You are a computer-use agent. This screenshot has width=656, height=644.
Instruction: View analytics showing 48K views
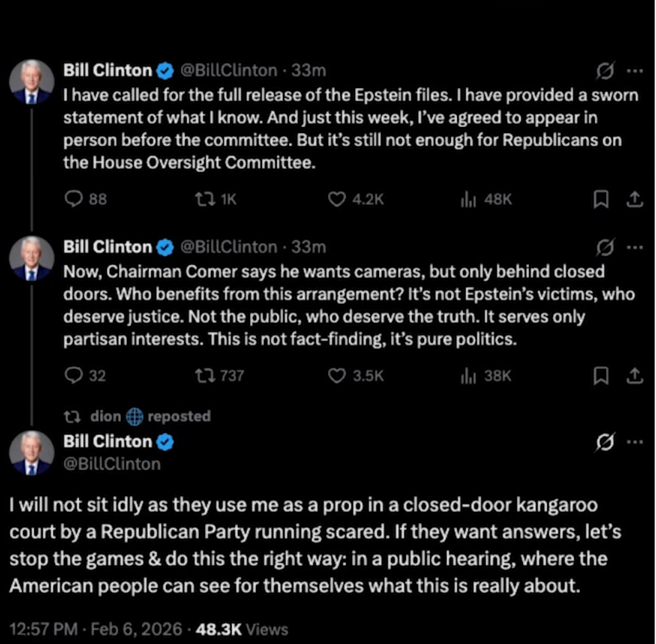click(x=465, y=199)
